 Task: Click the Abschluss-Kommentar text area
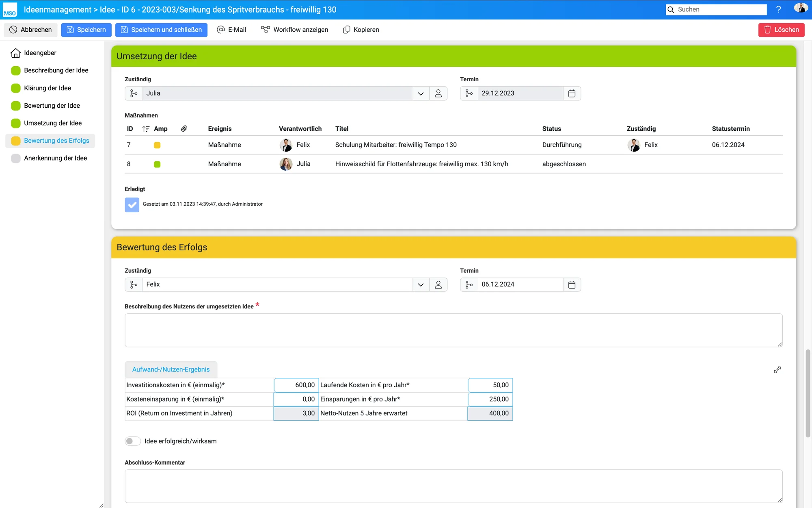454,486
